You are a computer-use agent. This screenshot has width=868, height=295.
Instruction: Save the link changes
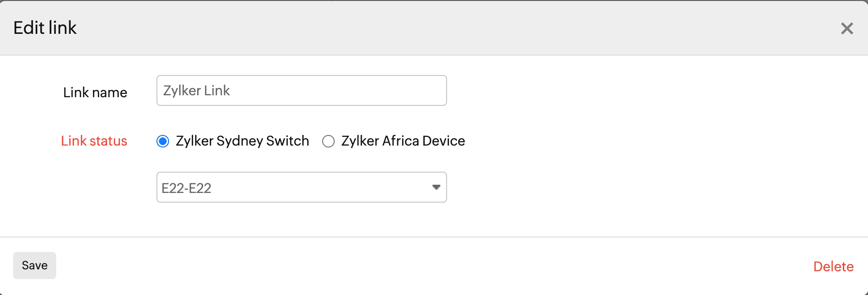[34, 265]
